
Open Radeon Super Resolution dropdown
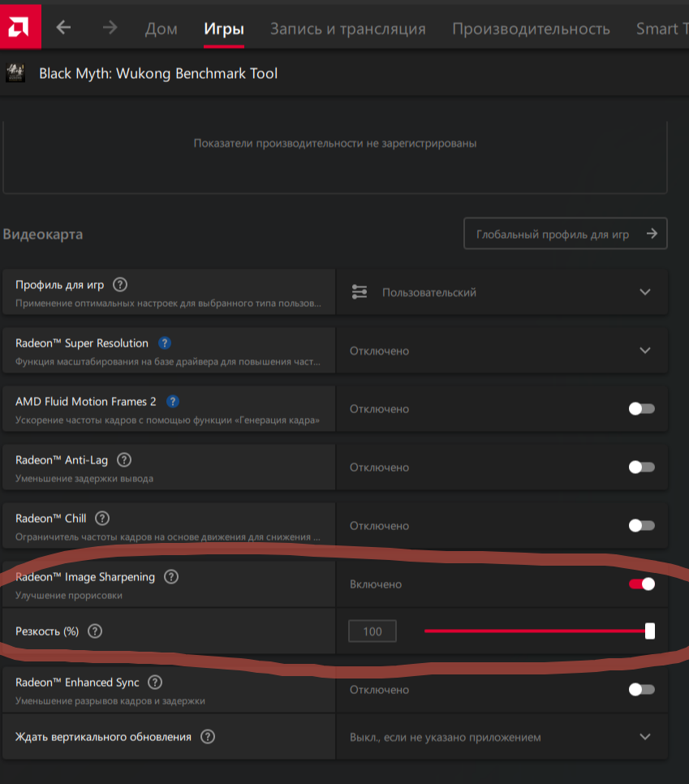[645, 351]
